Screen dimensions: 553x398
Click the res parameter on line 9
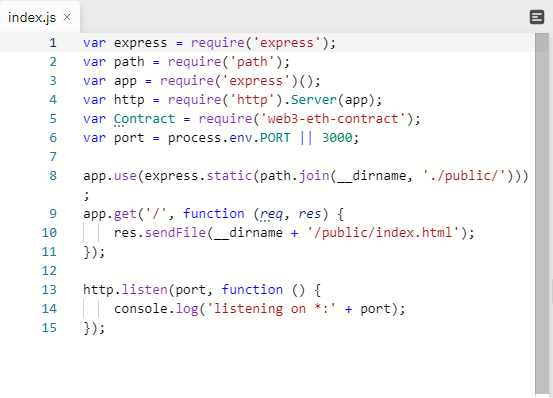click(x=310, y=214)
